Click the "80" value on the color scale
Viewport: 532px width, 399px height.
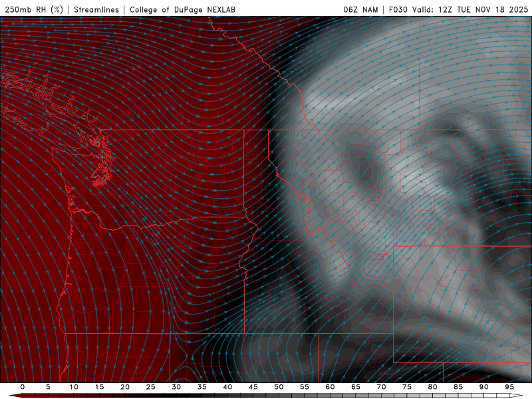(433, 387)
